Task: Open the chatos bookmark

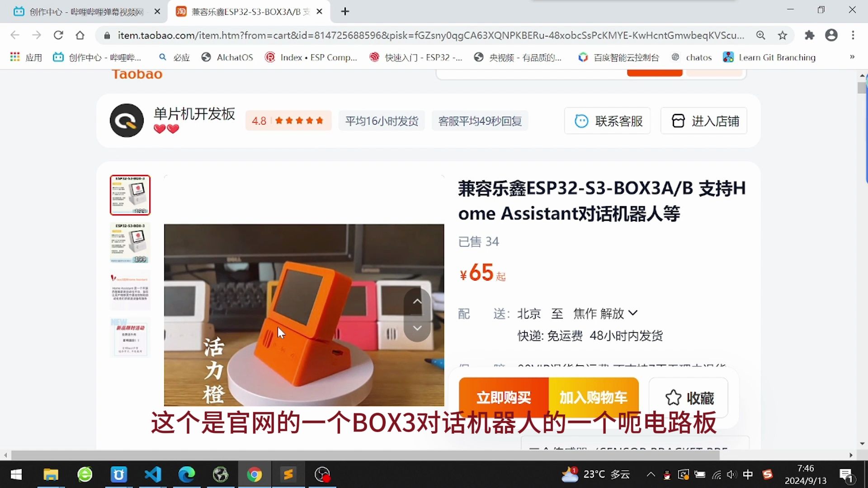Action: pos(692,57)
